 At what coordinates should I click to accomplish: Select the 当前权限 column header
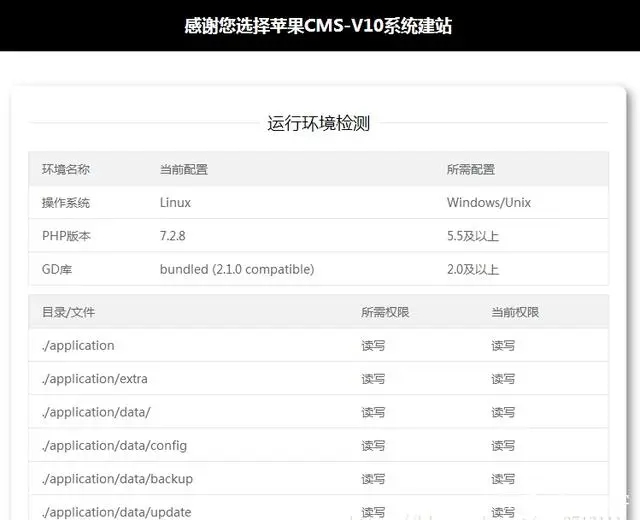(515, 312)
